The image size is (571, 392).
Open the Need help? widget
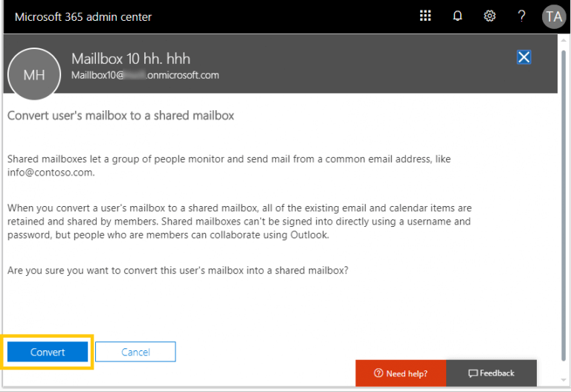401,373
